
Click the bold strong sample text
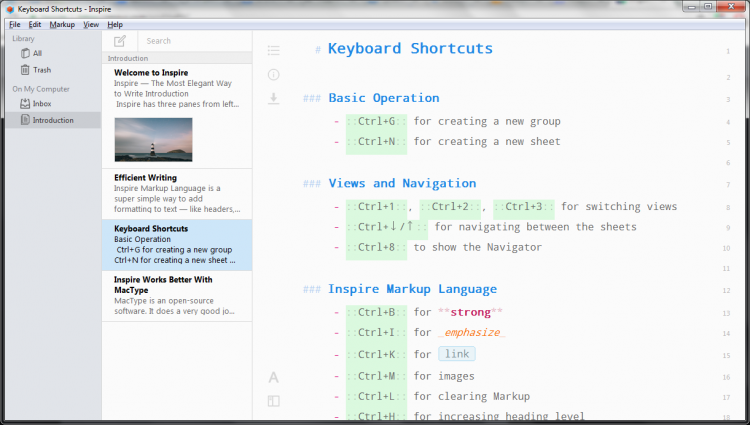[x=470, y=312]
